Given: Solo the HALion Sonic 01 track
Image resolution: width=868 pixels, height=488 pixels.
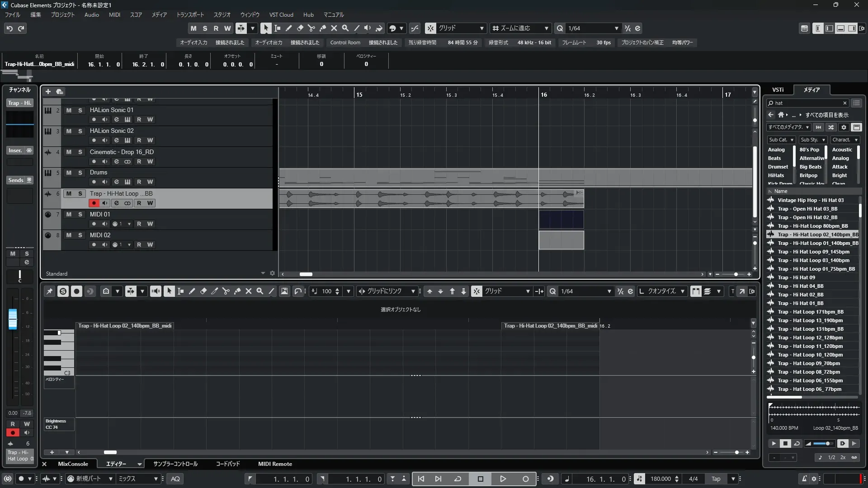Looking at the screenshot, I should [80, 110].
